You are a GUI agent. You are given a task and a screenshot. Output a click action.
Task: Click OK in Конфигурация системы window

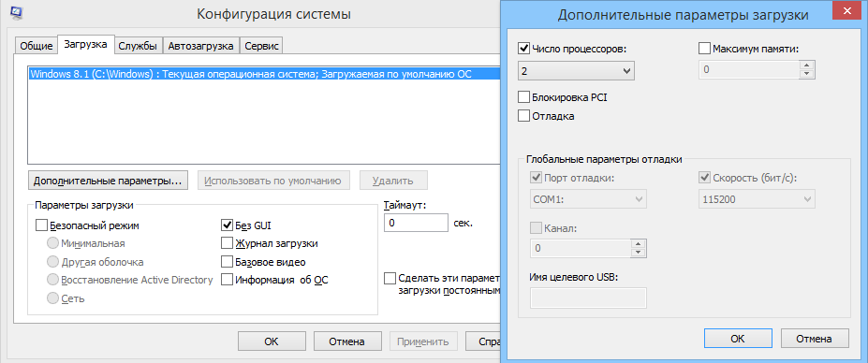(x=272, y=341)
